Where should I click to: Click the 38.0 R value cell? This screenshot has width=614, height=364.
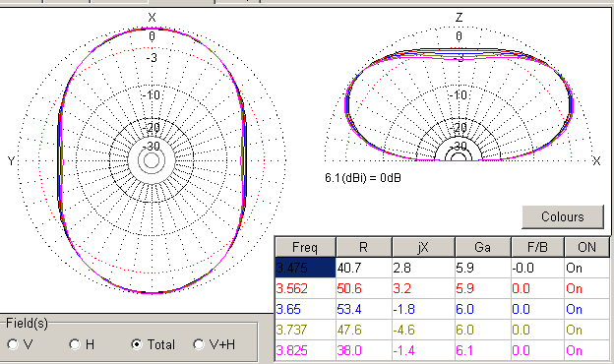coord(364,350)
